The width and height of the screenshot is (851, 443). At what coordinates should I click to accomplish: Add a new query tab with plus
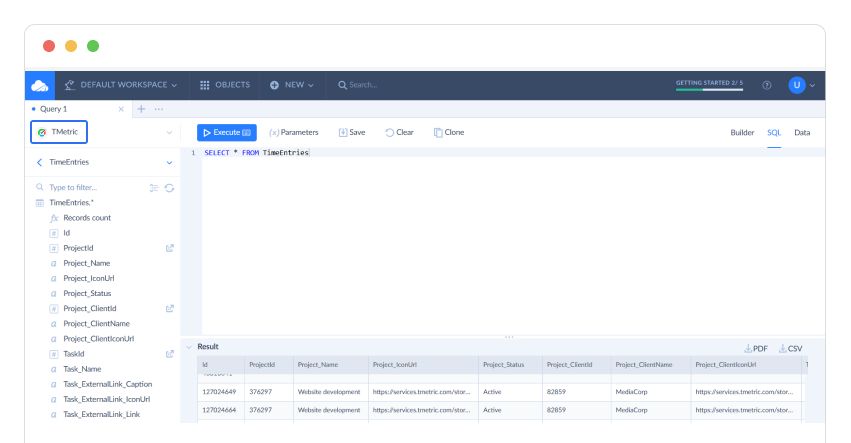click(141, 109)
